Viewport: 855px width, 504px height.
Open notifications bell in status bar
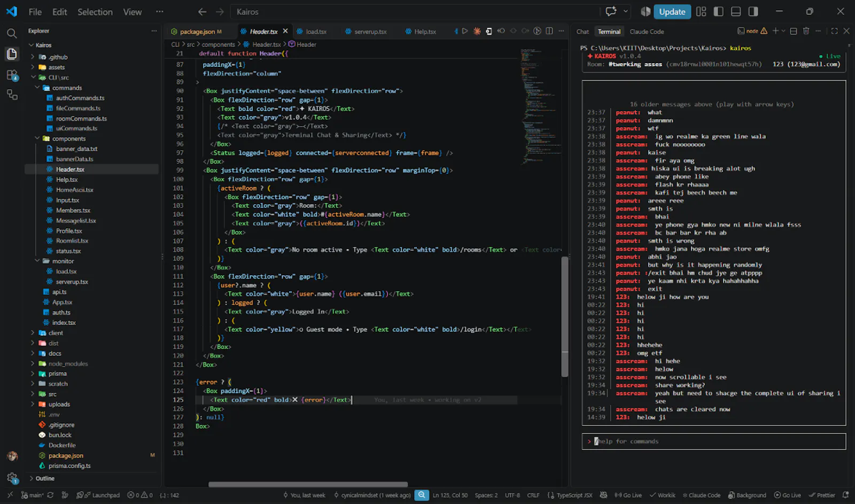tap(845, 495)
